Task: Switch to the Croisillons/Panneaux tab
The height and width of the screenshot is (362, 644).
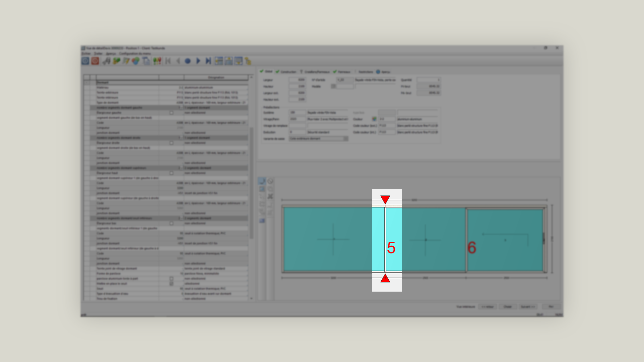Action: point(315,72)
